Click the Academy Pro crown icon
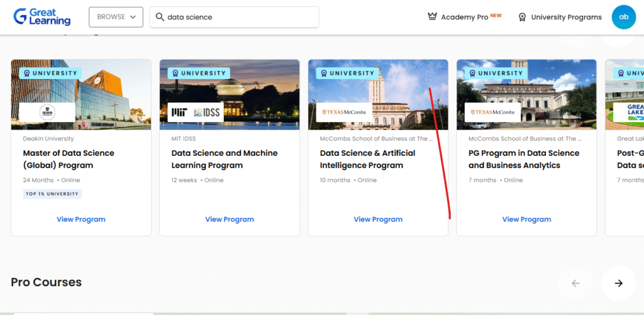The height and width of the screenshot is (315, 644). tap(431, 17)
